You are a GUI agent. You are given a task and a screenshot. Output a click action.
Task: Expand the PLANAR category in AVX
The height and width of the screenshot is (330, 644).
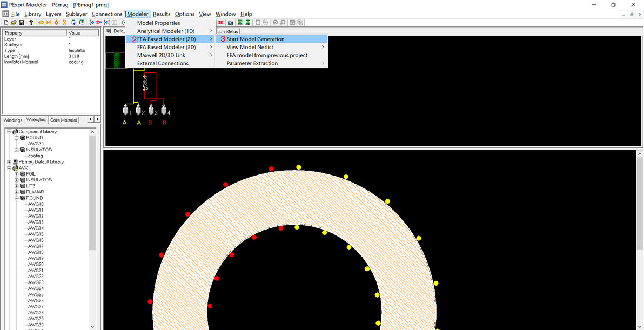17,192
